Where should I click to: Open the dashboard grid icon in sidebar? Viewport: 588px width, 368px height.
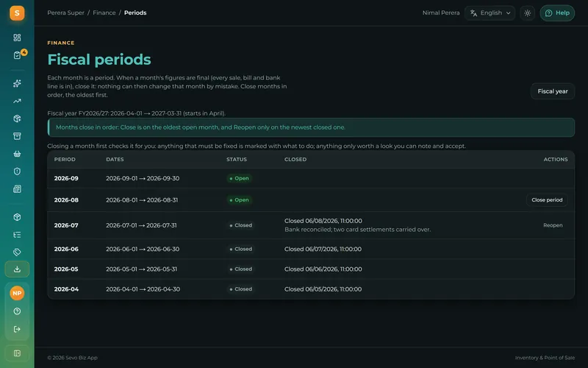(17, 38)
